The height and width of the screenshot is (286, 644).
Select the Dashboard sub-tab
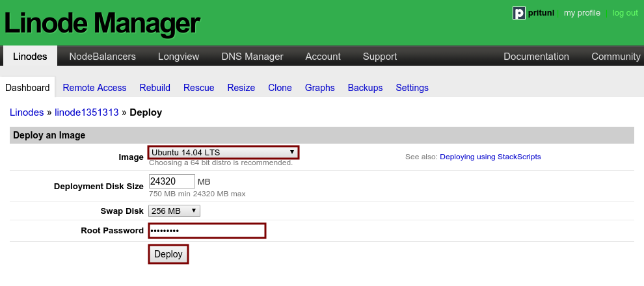[x=27, y=87]
